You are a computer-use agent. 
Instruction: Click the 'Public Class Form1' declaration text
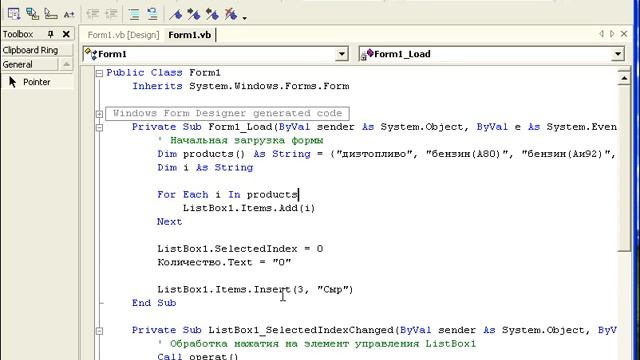(163, 73)
